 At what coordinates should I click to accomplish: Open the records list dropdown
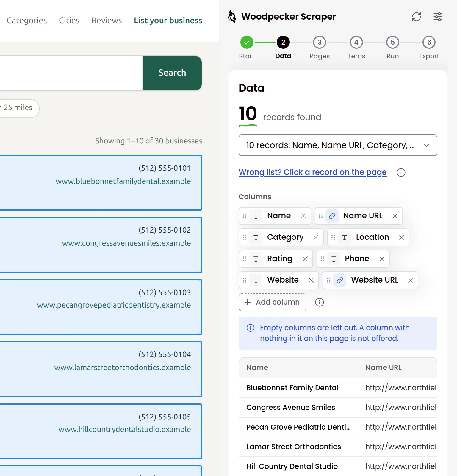(x=338, y=145)
